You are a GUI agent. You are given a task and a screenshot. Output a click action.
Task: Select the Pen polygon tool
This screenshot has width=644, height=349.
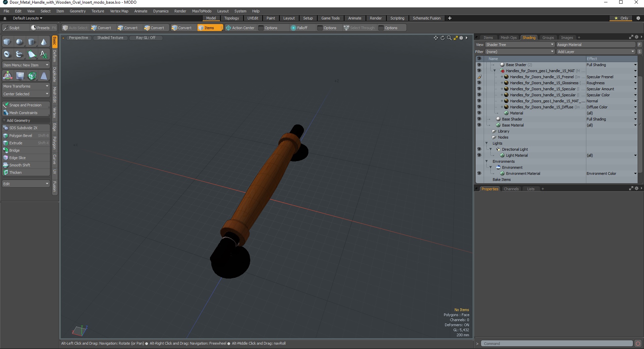[32, 54]
